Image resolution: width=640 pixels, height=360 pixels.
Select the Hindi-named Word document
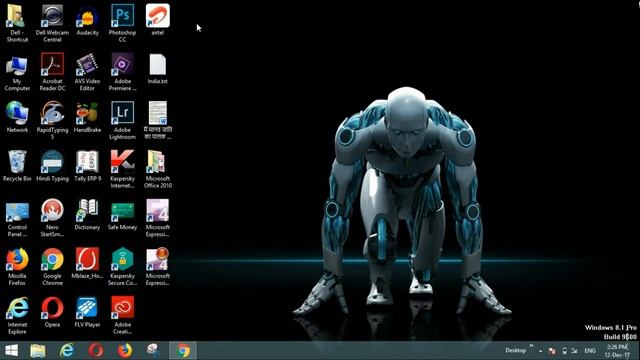pos(158,113)
